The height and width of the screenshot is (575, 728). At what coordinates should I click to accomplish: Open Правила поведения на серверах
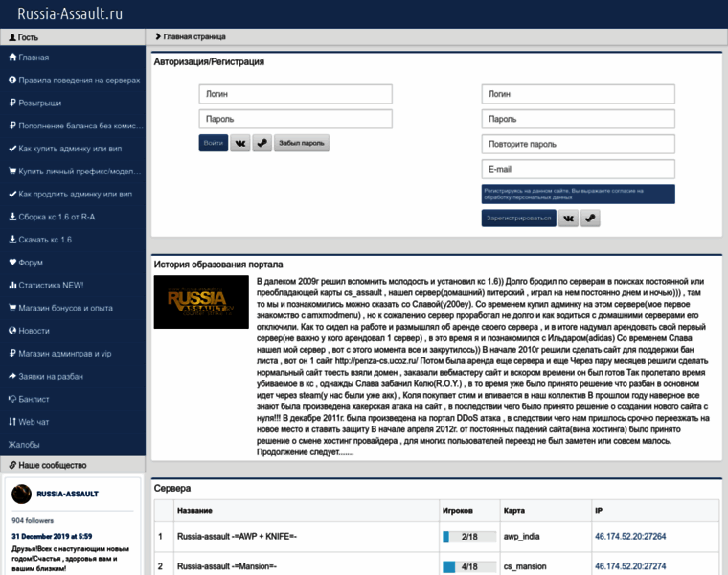point(75,80)
